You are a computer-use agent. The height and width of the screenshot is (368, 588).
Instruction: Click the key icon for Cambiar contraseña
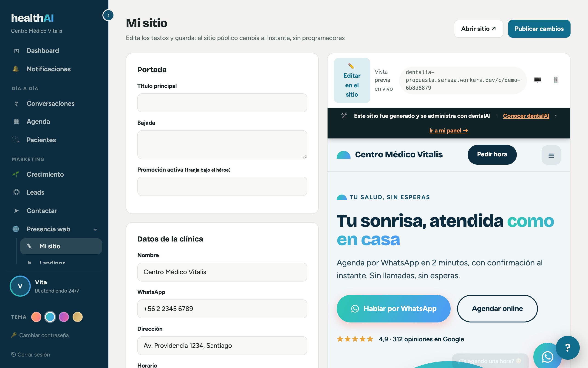[x=14, y=335]
